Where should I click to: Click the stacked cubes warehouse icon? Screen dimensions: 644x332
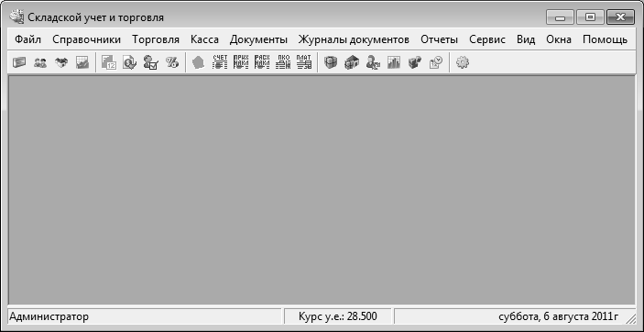(330, 63)
